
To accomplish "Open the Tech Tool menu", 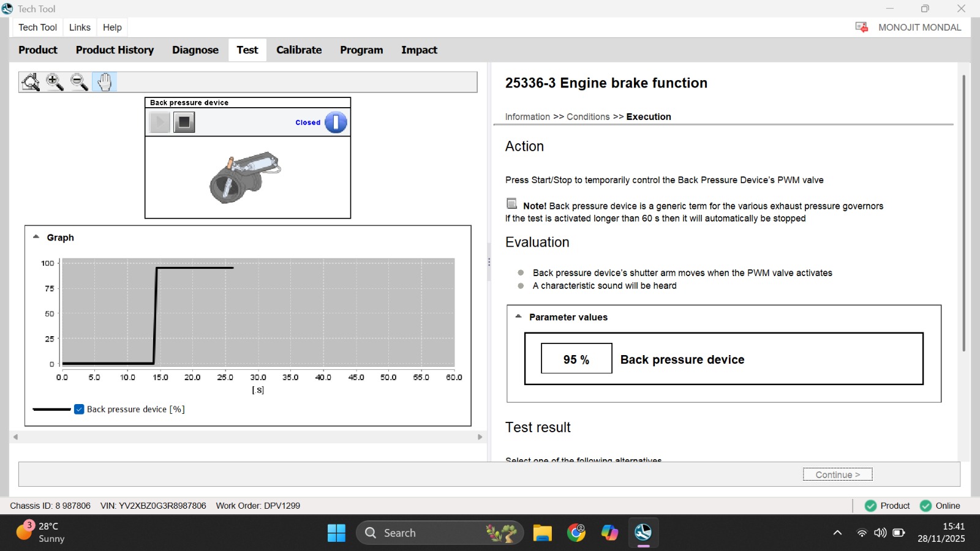I will pos(37,28).
